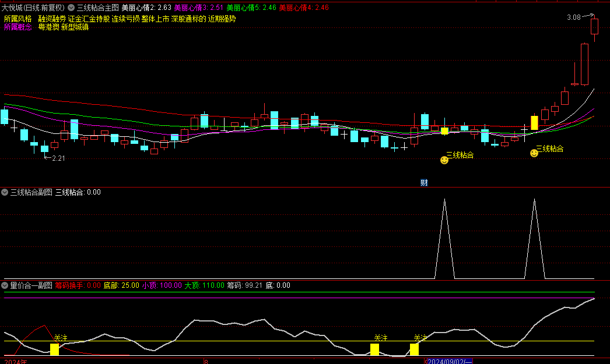Click the 大悦城(日线.前复权) stock title
610x364 pixels.
click(x=33, y=8)
